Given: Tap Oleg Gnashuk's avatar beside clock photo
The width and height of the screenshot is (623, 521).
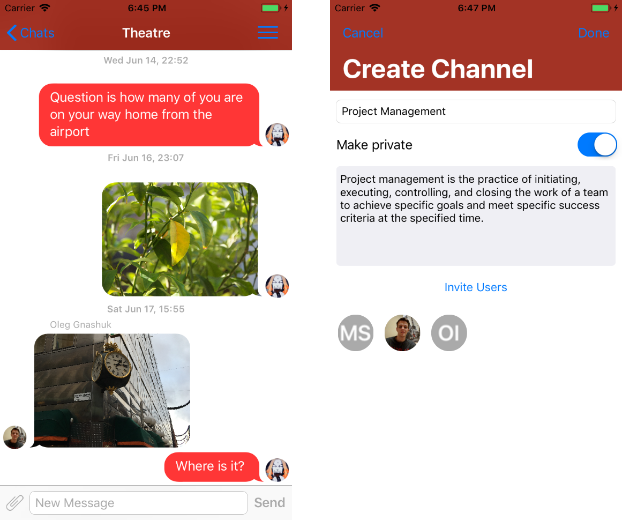Looking at the screenshot, I should tap(15, 437).
